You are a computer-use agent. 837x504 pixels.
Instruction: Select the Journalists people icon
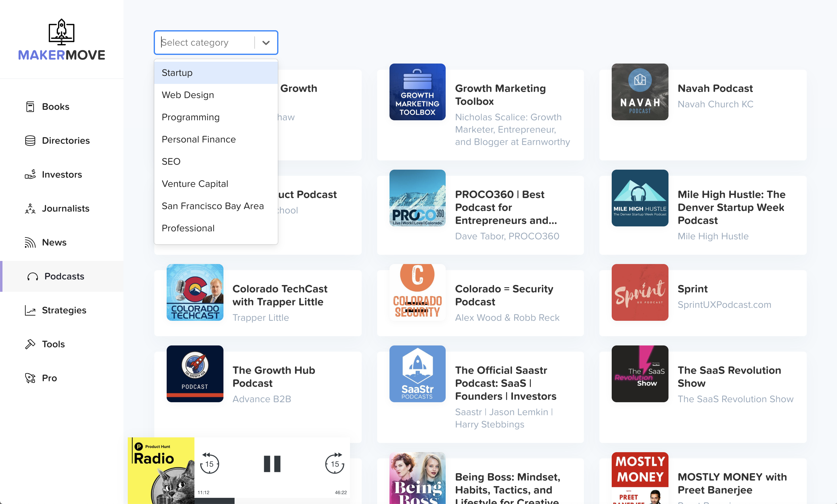click(x=30, y=209)
